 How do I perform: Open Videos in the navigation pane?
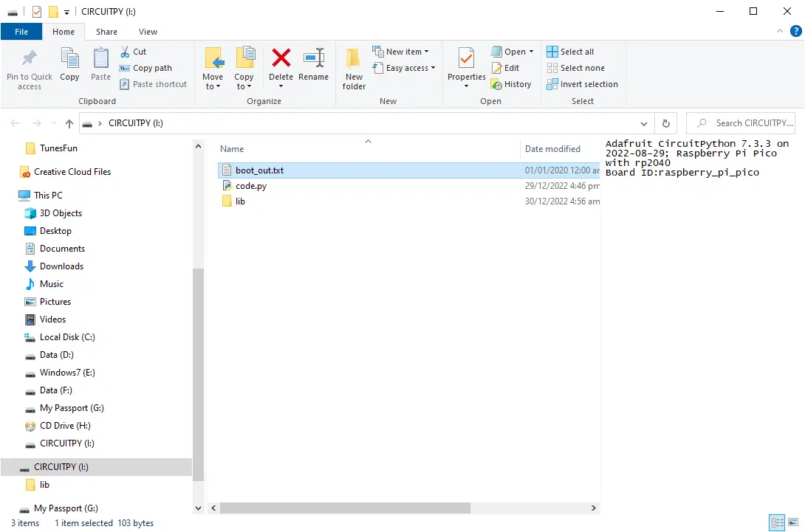click(45, 319)
